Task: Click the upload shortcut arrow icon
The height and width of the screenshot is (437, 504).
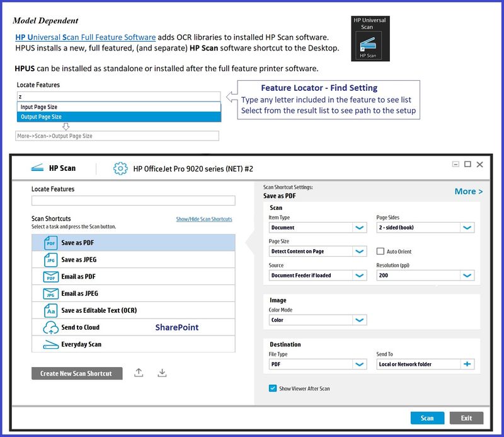Action: 139,373
